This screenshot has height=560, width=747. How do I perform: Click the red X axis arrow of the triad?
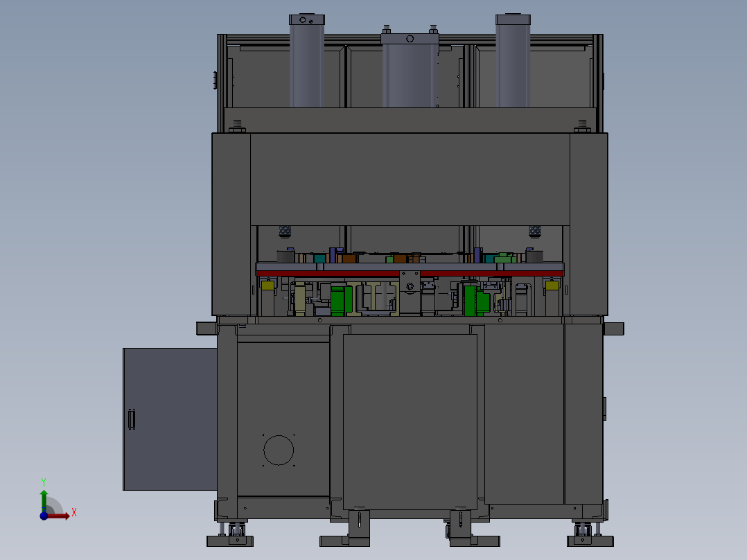tap(59, 516)
